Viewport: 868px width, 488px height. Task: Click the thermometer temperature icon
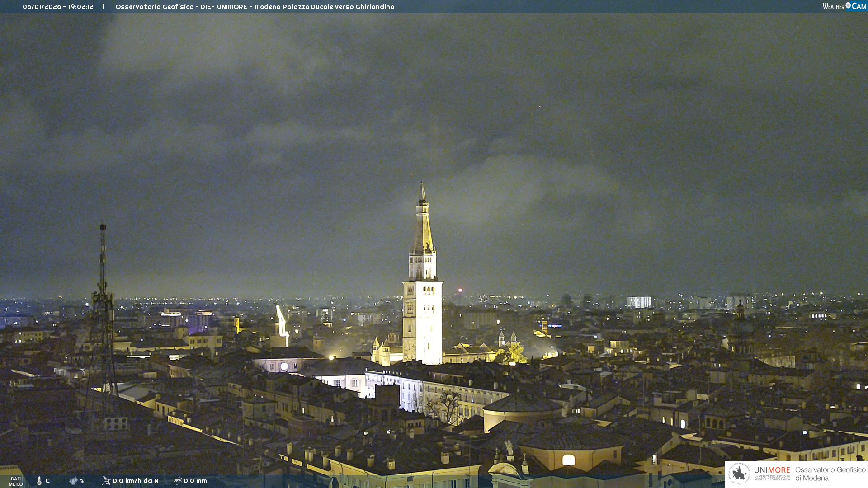39,481
